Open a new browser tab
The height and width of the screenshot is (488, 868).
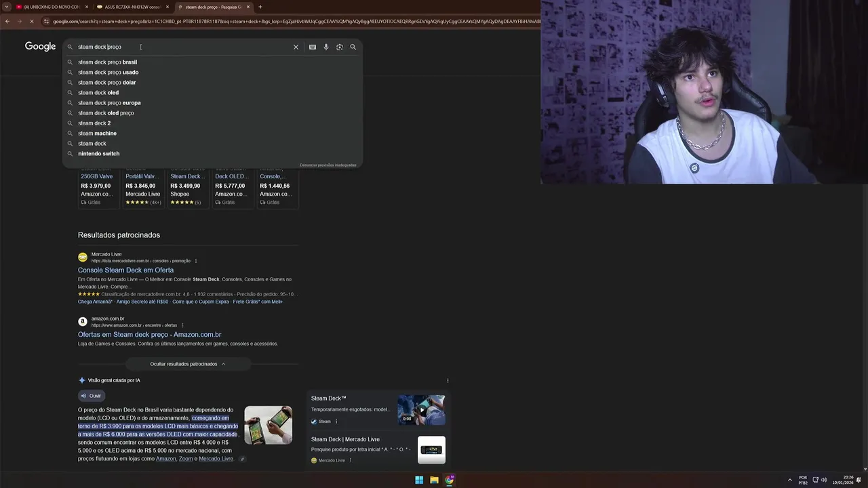[260, 7]
